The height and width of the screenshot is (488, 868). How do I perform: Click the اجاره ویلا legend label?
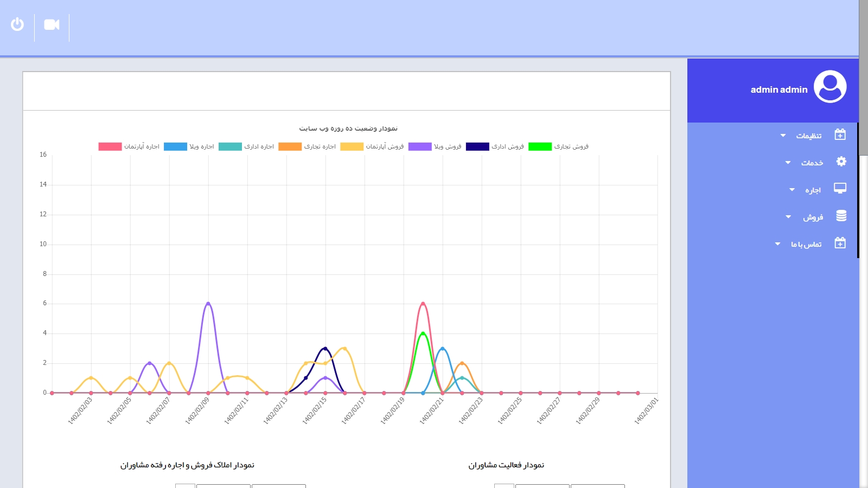201,146
